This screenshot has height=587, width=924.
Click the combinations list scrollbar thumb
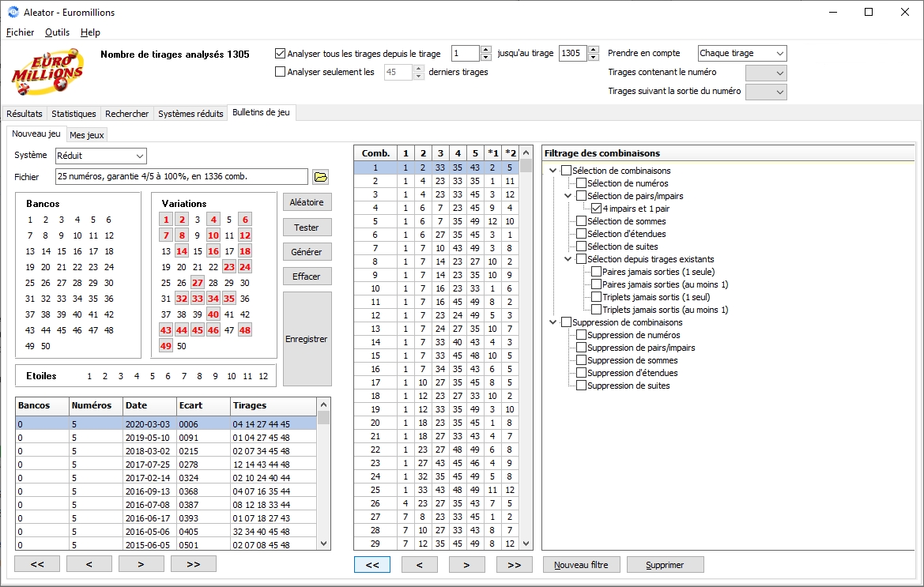[x=526, y=166]
